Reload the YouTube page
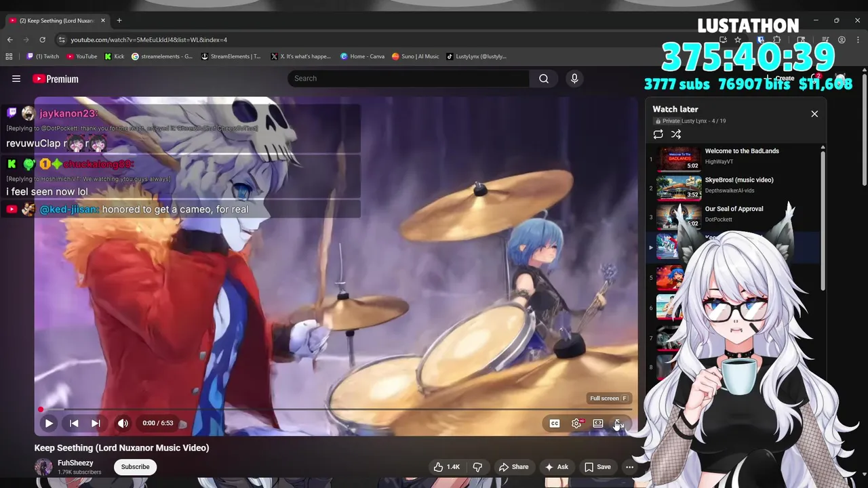This screenshot has width=868, height=488. coord(42,40)
